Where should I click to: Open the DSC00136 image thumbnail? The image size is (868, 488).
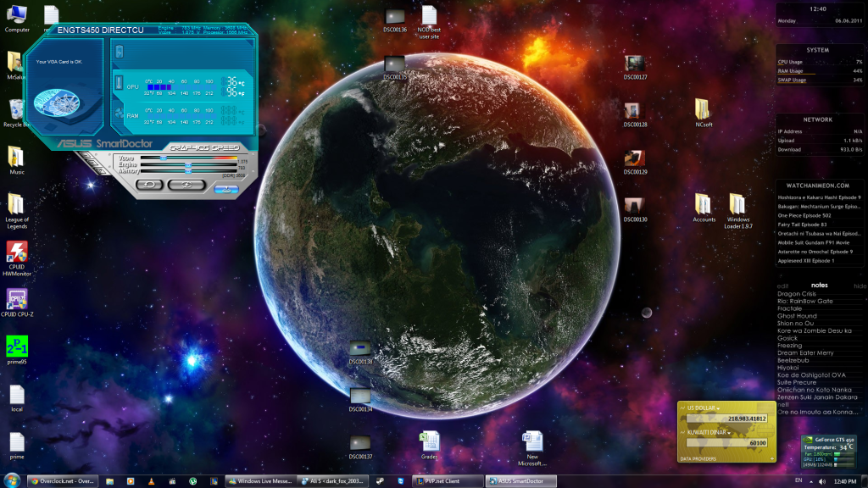click(395, 20)
